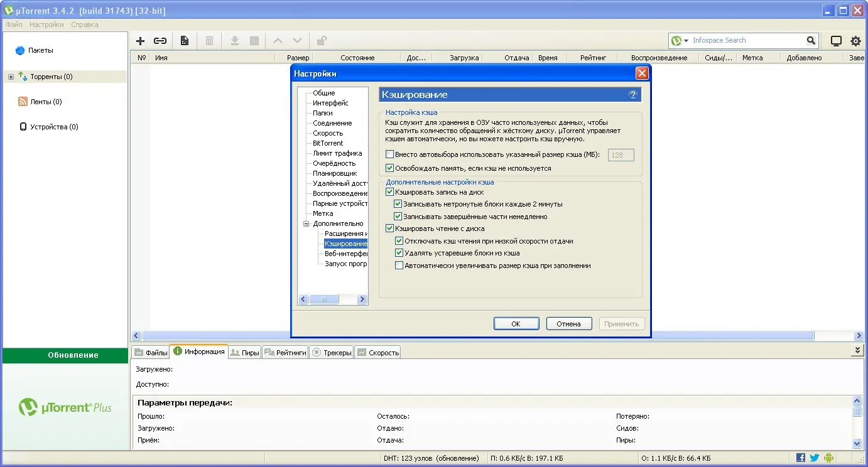Click the Отмена button

tap(569, 323)
